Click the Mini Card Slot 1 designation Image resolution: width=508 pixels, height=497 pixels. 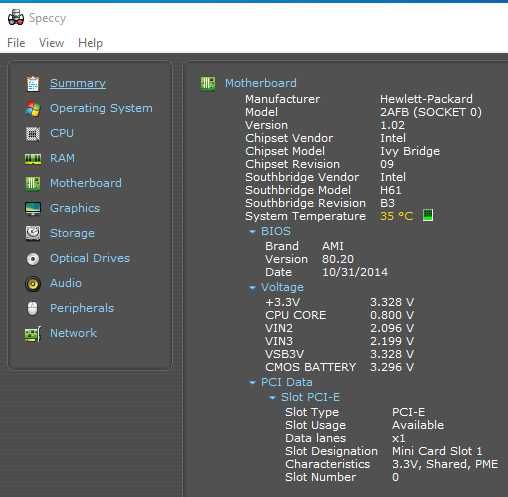[437, 451]
